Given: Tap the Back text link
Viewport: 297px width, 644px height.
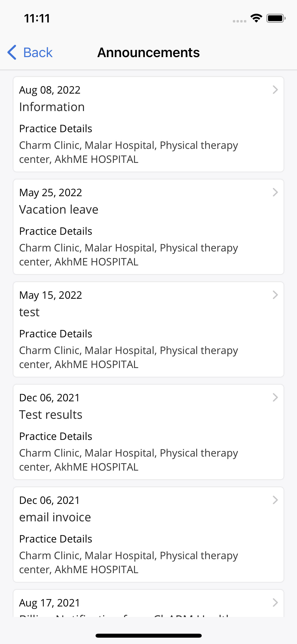Looking at the screenshot, I should pyautogui.click(x=38, y=52).
